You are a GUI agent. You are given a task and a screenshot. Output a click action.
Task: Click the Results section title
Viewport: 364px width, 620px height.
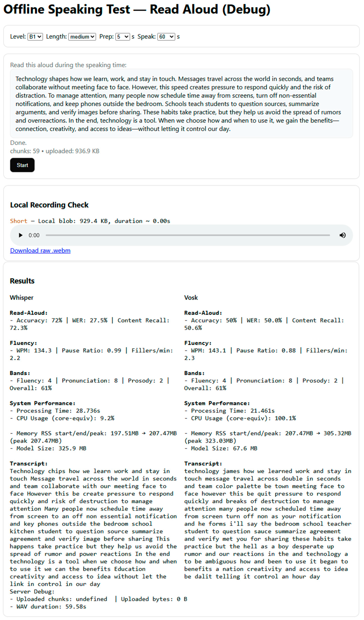[22, 281]
